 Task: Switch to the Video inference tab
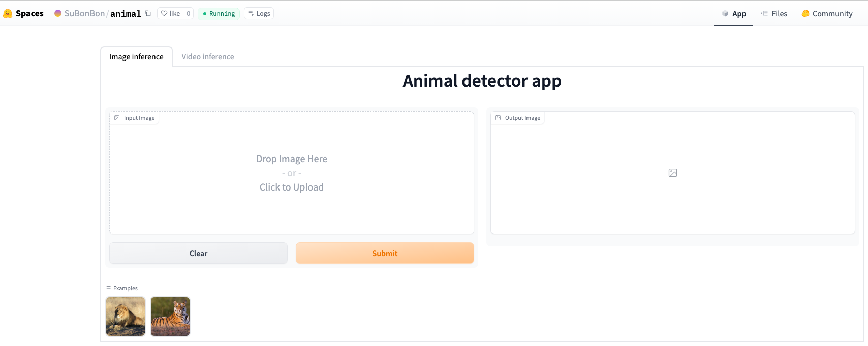(x=208, y=57)
